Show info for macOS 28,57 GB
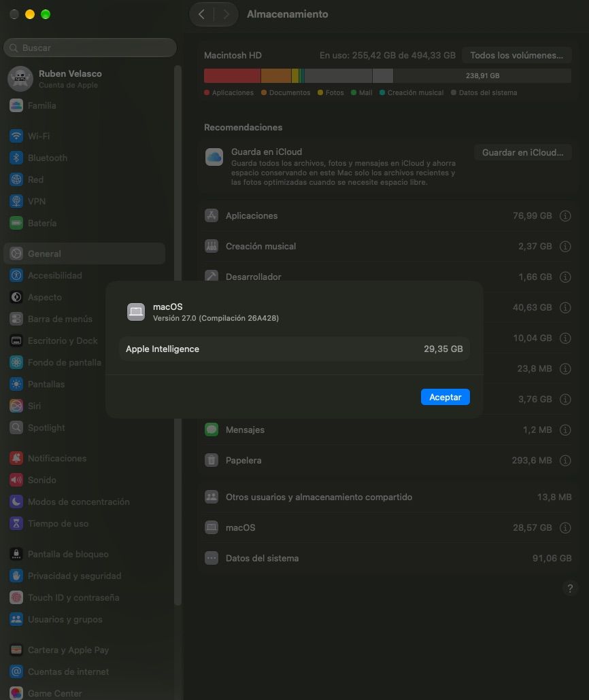This screenshot has height=700, width=589. tap(565, 528)
